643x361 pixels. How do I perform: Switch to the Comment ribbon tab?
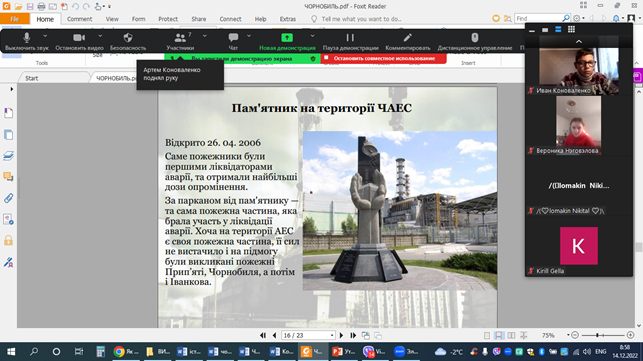click(80, 19)
